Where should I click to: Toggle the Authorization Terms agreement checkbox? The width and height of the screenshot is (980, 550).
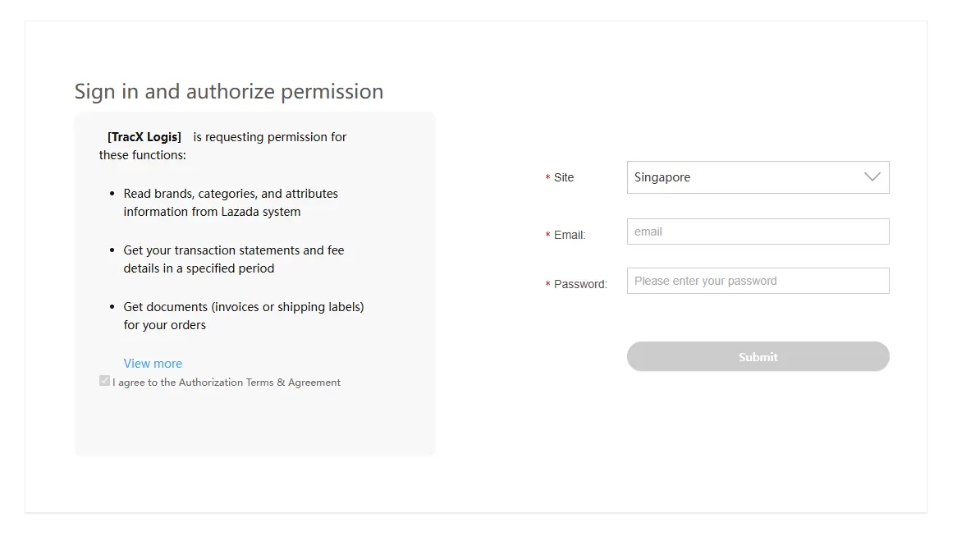pos(104,381)
